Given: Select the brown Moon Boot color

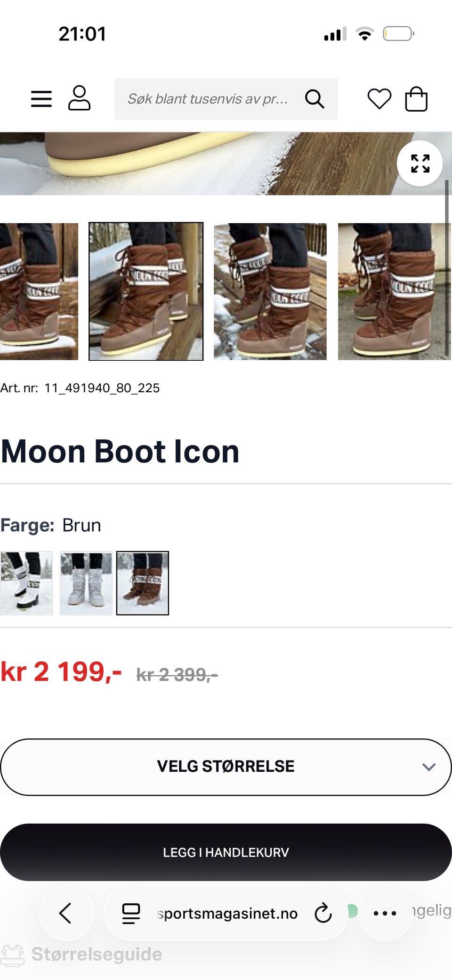Looking at the screenshot, I should pos(143,583).
